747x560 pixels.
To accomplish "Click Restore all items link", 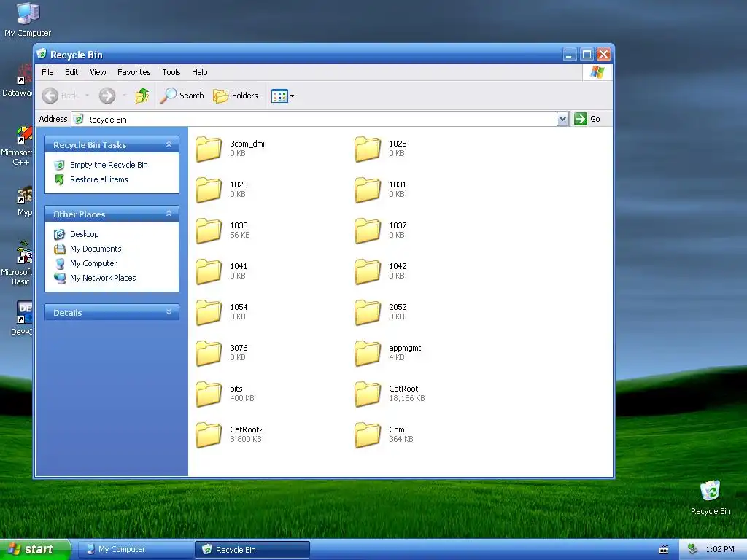I will click(98, 179).
